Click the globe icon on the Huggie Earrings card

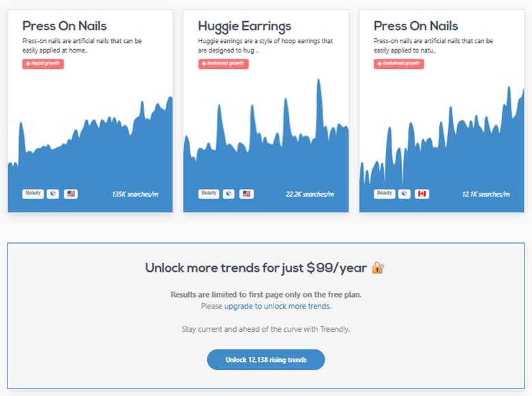click(228, 194)
